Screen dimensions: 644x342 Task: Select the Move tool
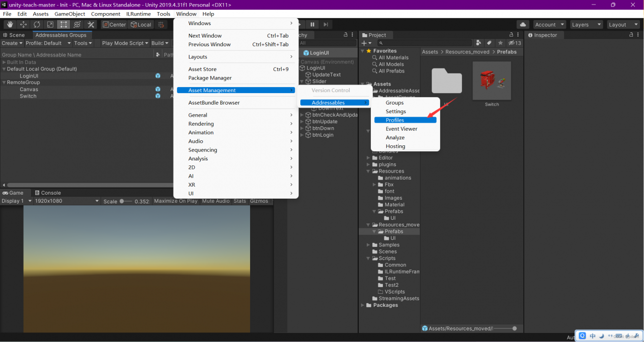[24, 25]
